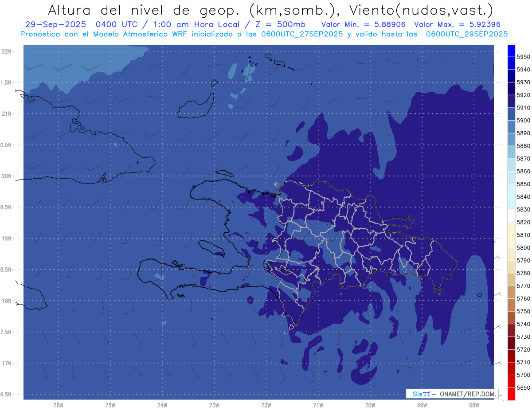Click the '74W' longitude label

pos(162,405)
